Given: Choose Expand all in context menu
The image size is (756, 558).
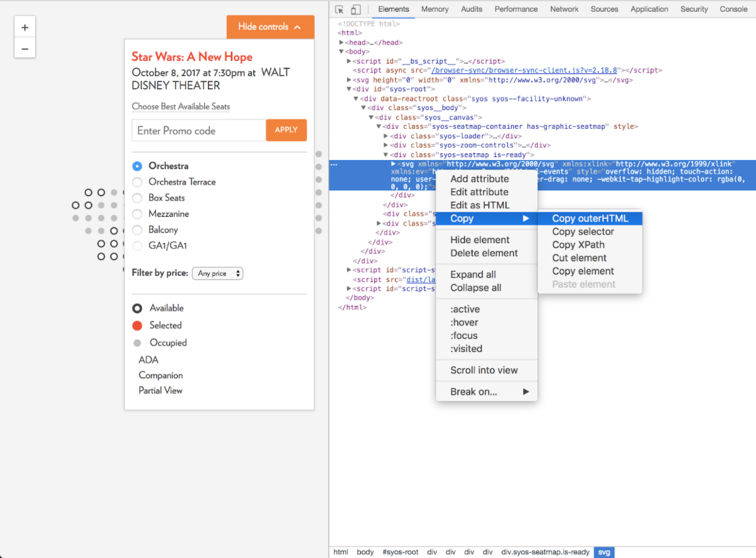Looking at the screenshot, I should (x=487, y=275).
